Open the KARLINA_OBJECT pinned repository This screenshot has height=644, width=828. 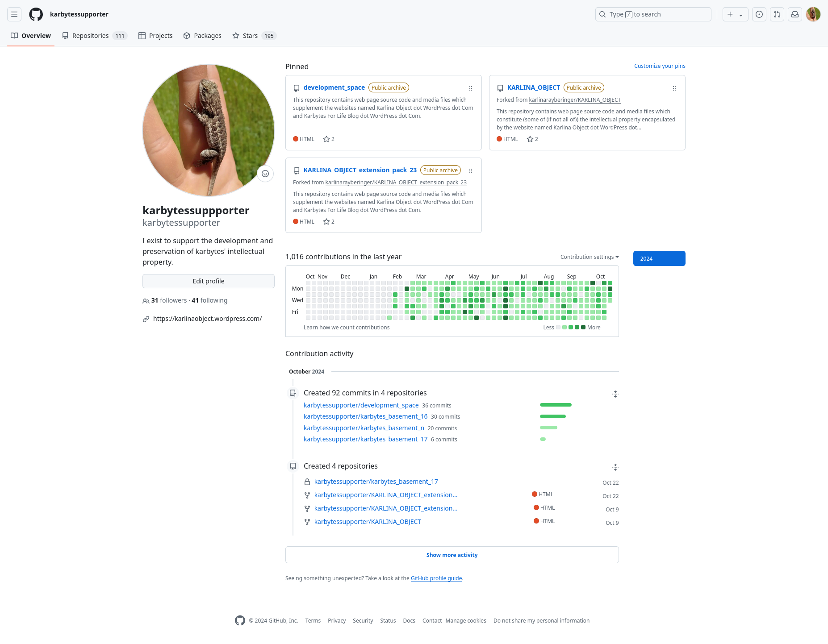(x=533, y=88)
